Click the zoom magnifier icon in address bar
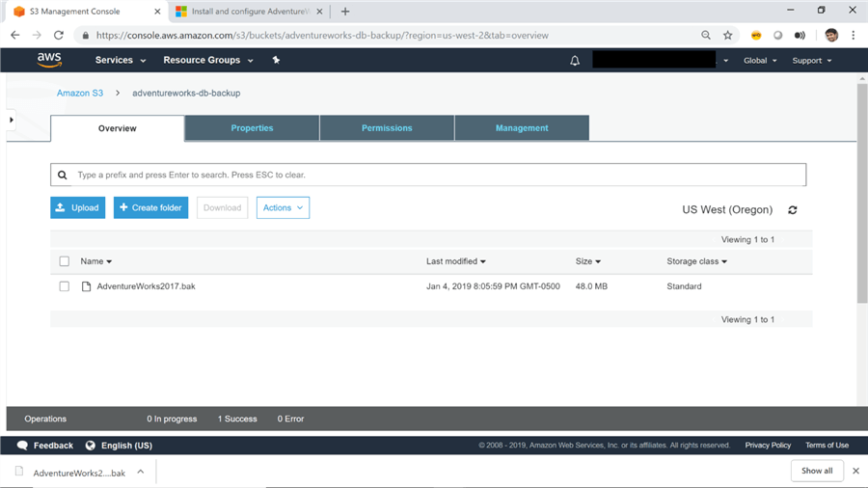Image resolution: width=868 pixels, height=488 pixels. (x=706, y=35)
